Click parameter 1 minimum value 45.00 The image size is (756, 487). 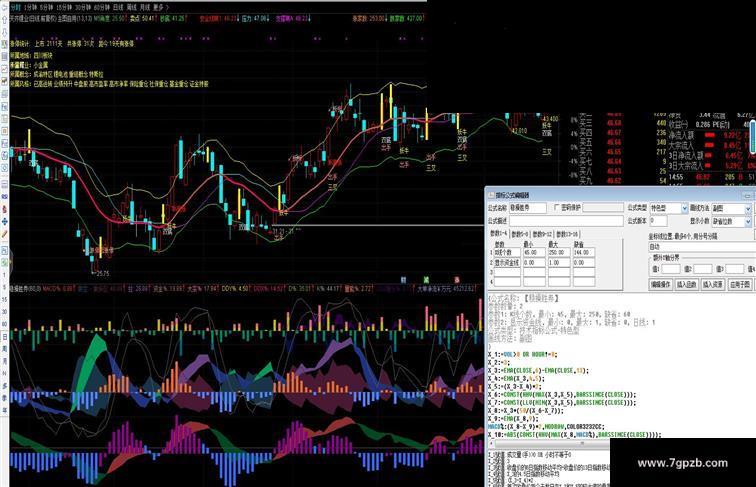click(x=534, y=252)
